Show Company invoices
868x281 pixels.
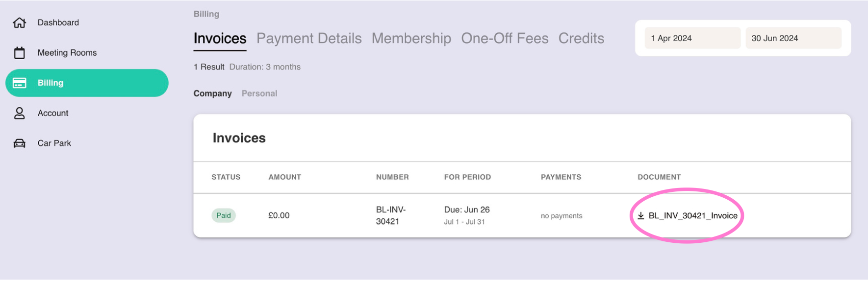(212, 94)
